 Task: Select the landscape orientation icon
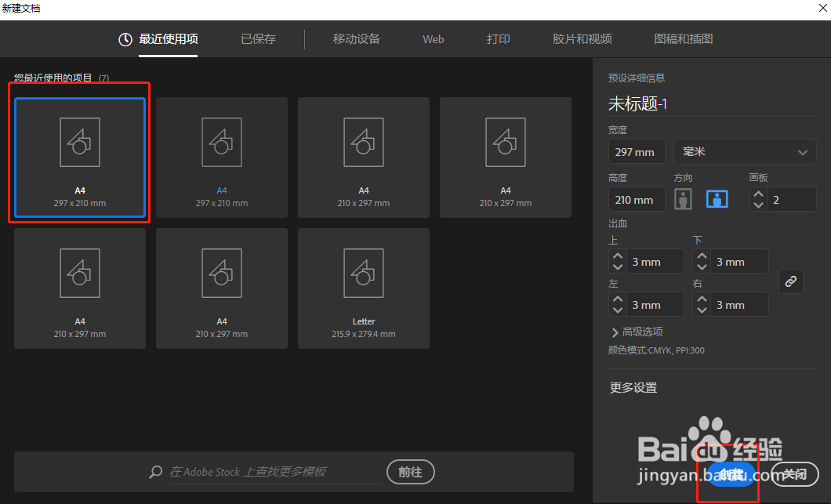[x=717, y=200]
